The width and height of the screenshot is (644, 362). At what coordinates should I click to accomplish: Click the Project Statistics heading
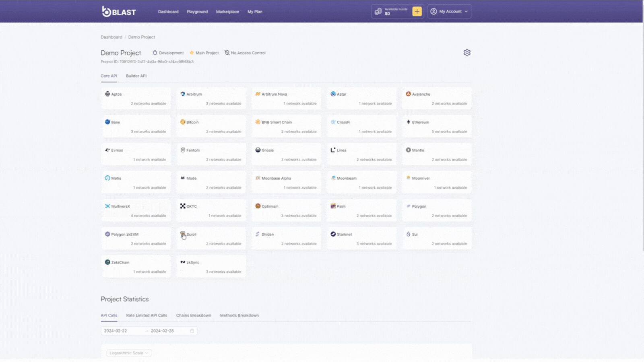[x=125, y=299]
